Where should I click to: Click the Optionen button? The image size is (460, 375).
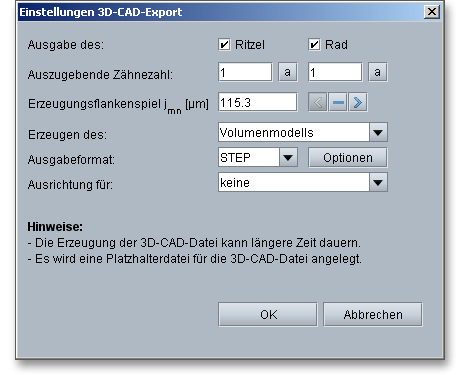(348, 158)
